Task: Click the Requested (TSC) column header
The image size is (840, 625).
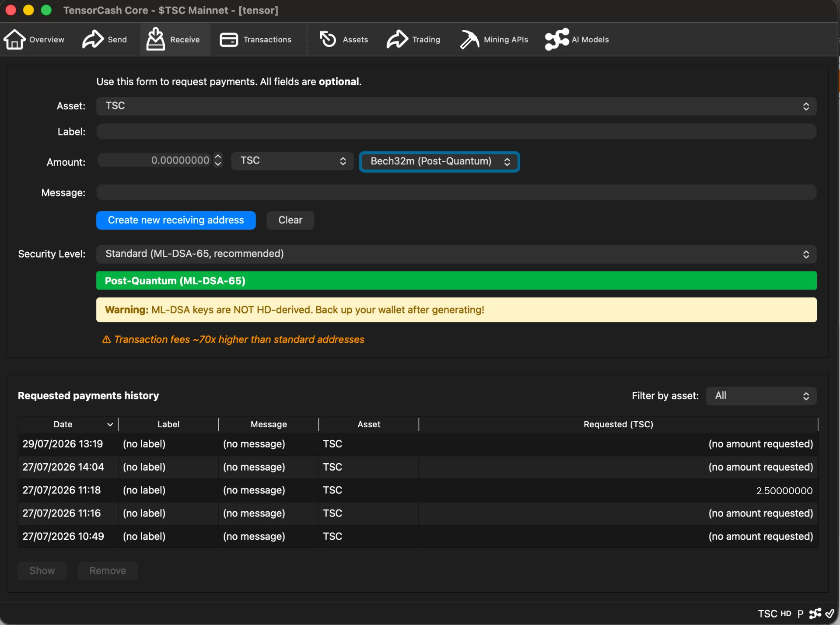Action: pos(618,424)
